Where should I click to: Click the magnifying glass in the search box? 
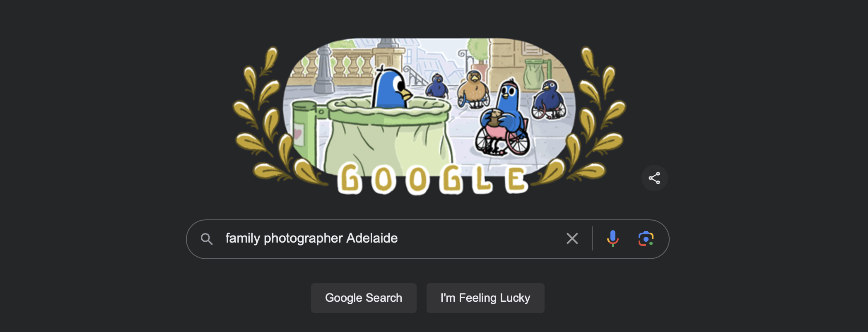point(207,239)
